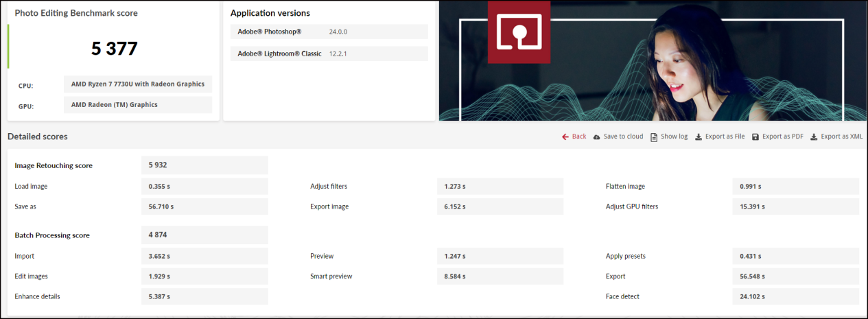Image resolution: width=868 pixels, height=319 pixels.
Task: Click the Export as File download icon
Action: click(699, 137)
